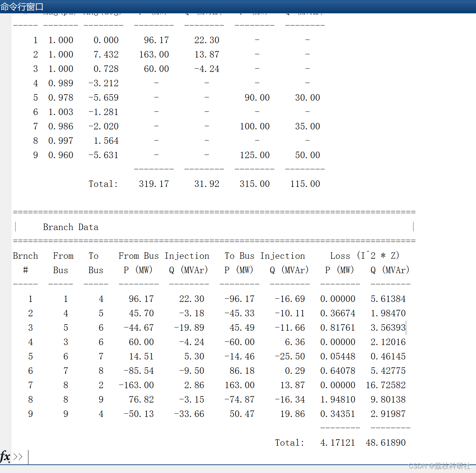
Task: Click bus 3 reactive generation -4.24 in bus table
Action: point(207,69)
